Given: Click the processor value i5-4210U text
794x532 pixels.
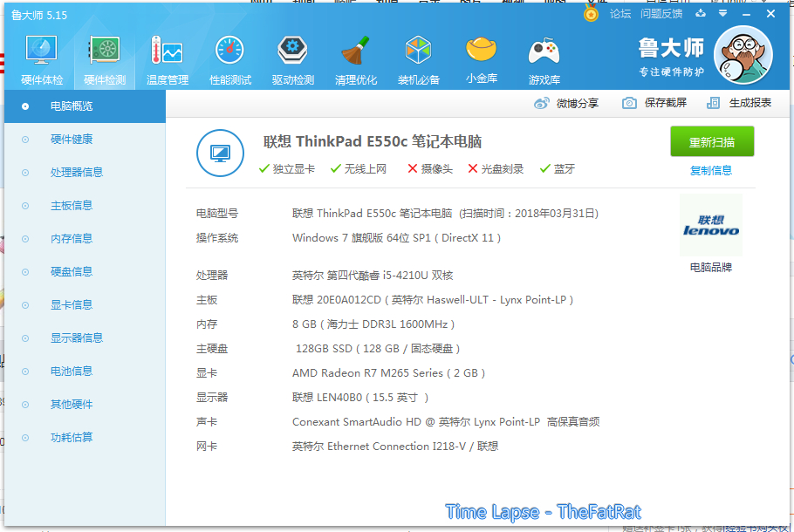Looking at the screenshot, I should pos(373,276).
